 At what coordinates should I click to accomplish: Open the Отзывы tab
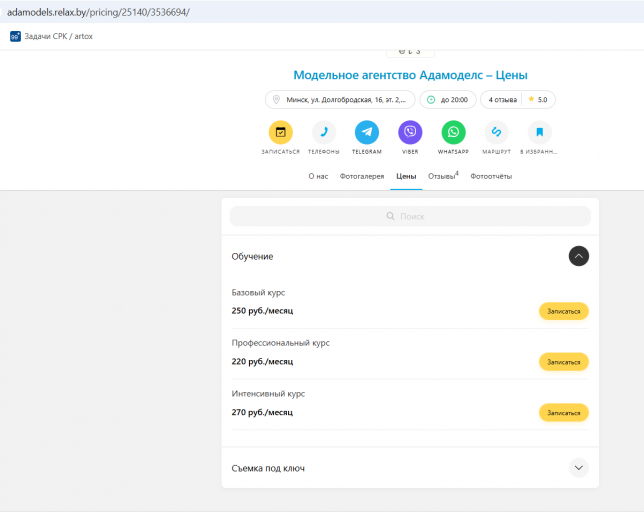[443, 176]
